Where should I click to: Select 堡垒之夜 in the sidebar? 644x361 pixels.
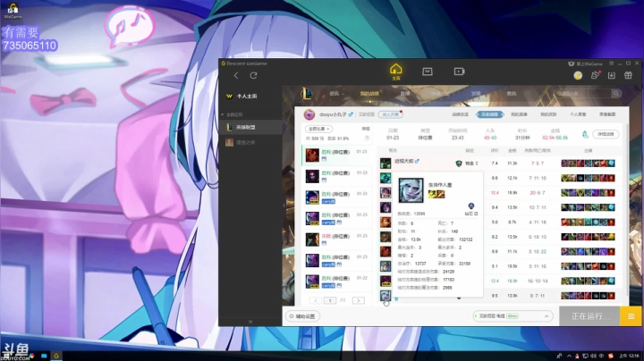(x=250, y=142)
